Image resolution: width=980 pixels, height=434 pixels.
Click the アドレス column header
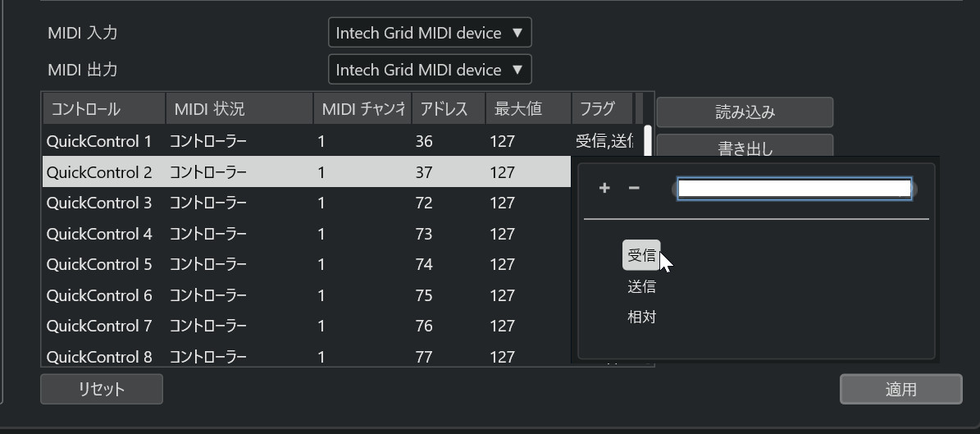click(448, 108)
